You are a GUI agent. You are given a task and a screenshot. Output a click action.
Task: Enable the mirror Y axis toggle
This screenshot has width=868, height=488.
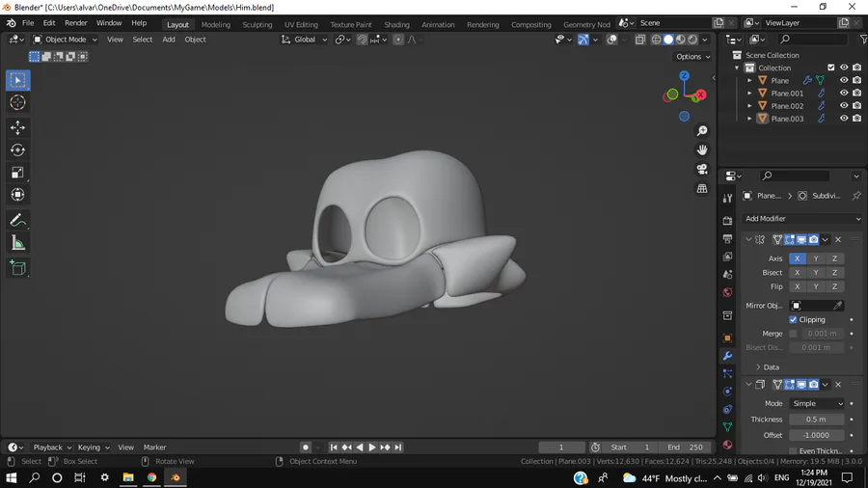816,258
